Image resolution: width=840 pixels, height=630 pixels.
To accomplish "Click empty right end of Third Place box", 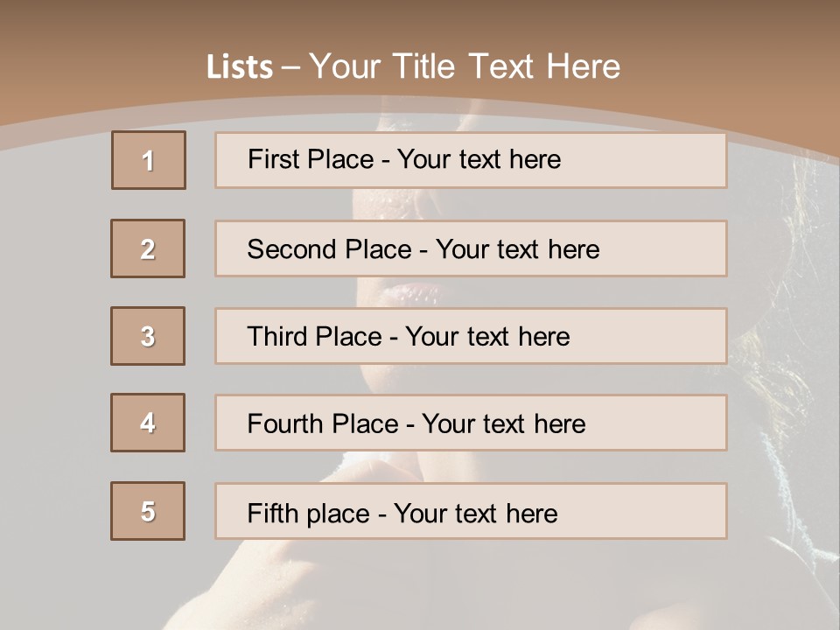I will (665, 336).
